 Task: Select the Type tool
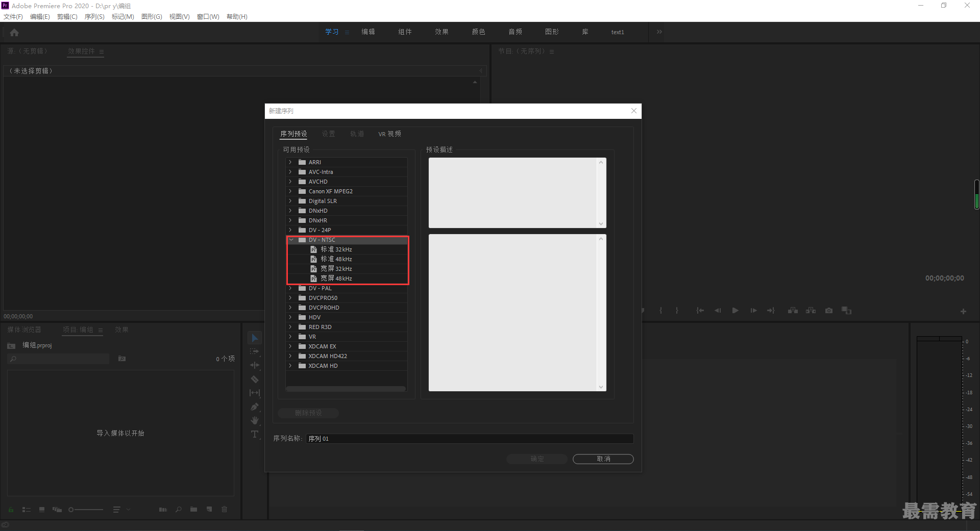(x=255, y=434)
